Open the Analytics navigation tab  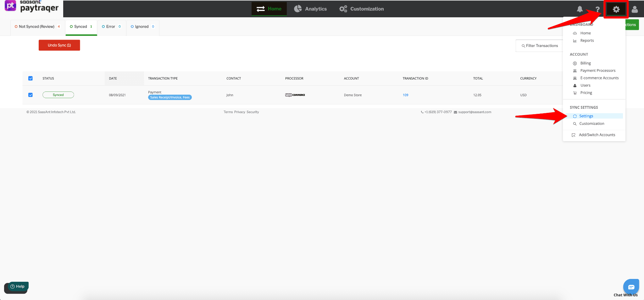tap(310, 9)
